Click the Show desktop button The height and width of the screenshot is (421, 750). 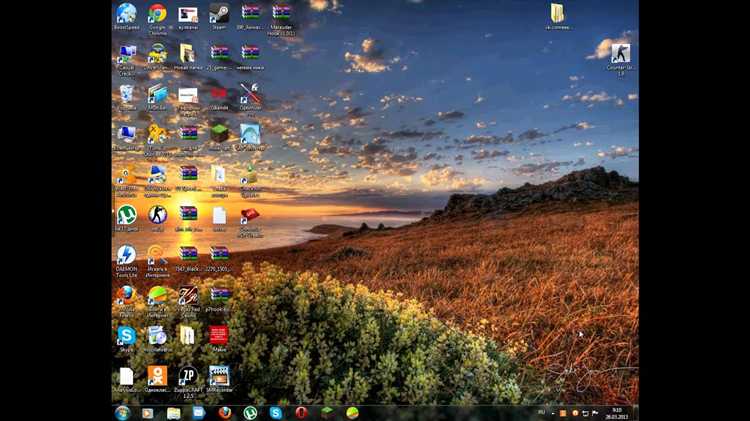[x=636, y=413]
